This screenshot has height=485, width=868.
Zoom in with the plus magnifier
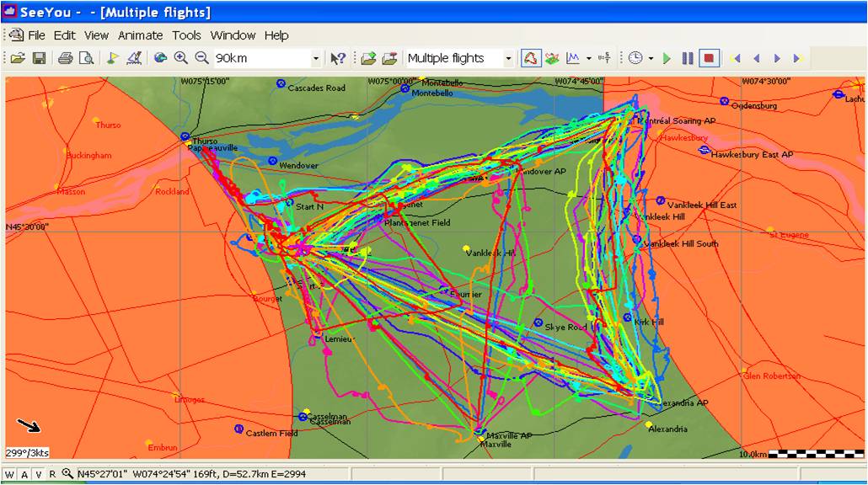click(180, 58)
